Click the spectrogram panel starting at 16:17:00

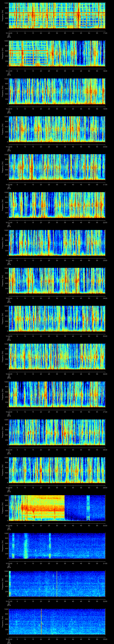(57, 53)
